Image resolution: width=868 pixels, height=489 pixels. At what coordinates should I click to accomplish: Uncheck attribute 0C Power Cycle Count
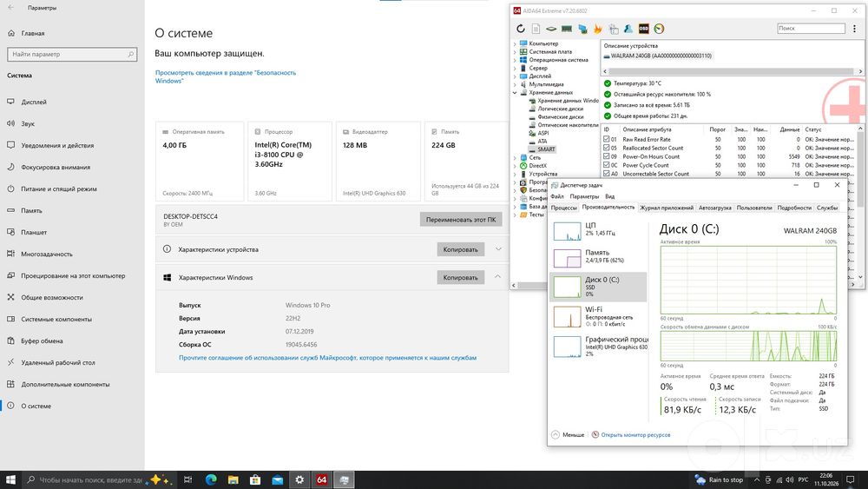pyautogui.click(x=606, y=165)
